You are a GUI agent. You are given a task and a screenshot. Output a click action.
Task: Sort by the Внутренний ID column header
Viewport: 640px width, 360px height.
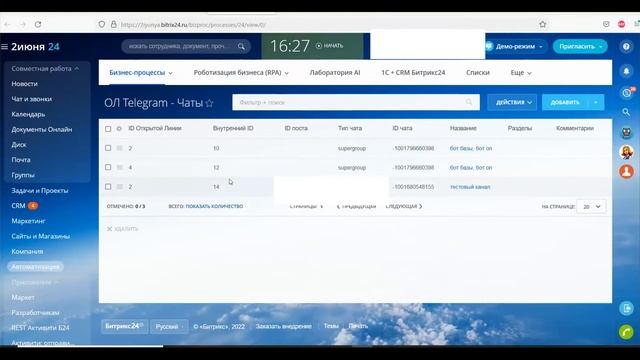point(233,128)
